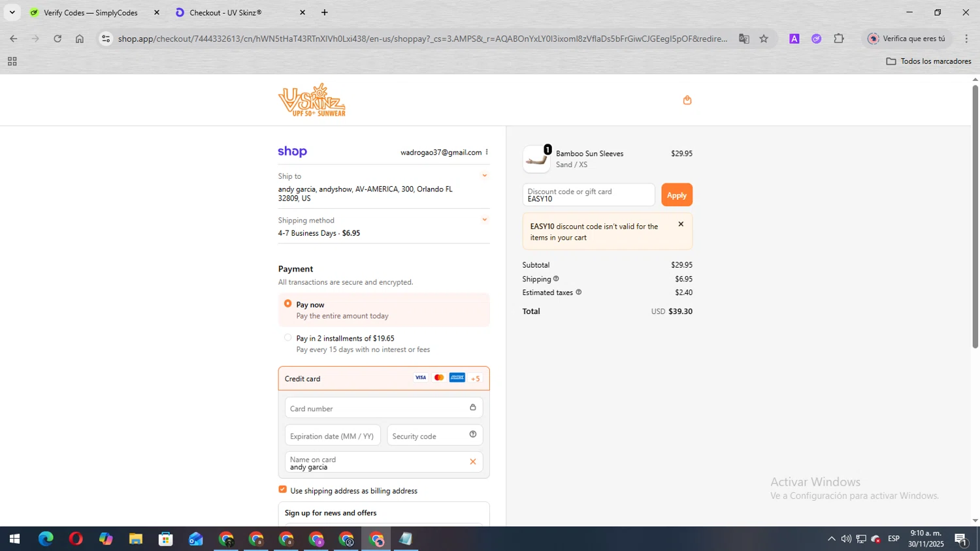Open the translate page icon

743,39
